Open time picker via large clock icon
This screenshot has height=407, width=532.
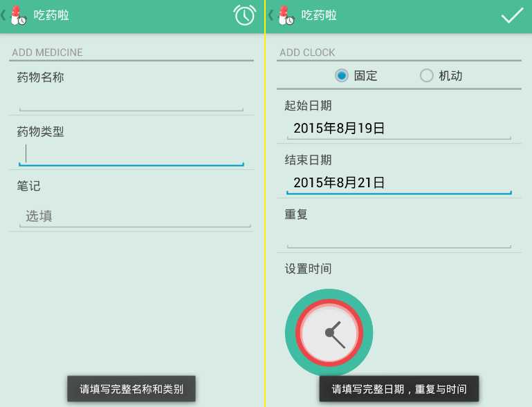pos(329,332)
